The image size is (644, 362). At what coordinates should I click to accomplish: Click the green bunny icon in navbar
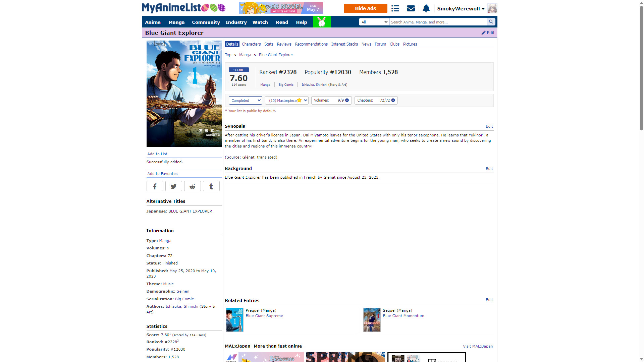[x=321, y=22]
